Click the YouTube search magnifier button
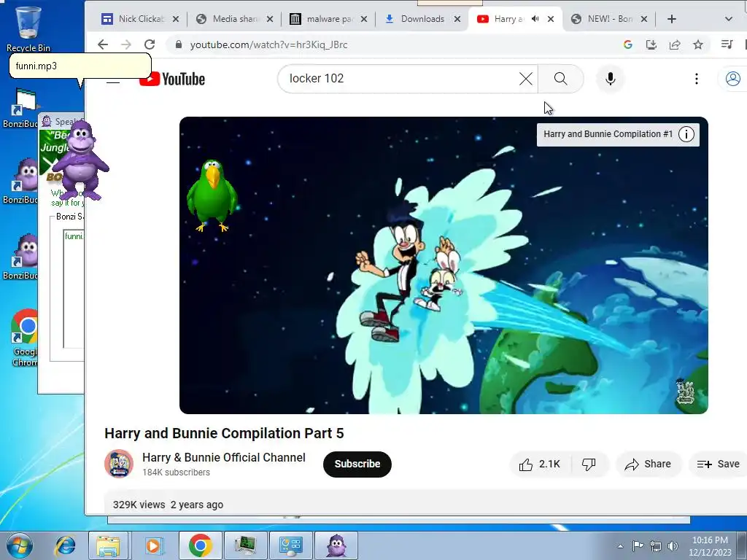 561,79
